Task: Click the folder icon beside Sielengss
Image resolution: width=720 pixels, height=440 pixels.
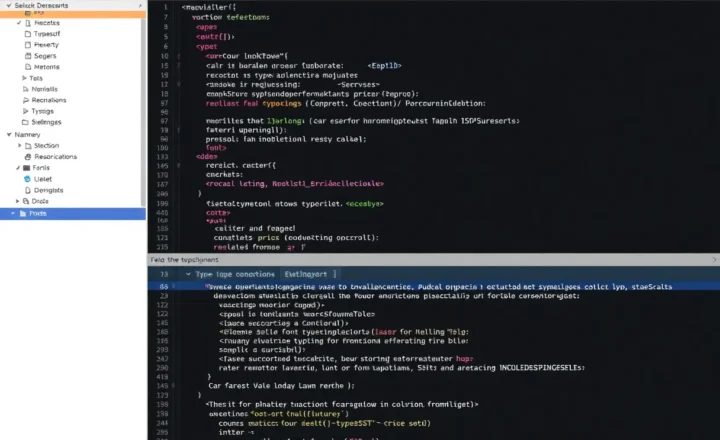Action: point(25,122)
